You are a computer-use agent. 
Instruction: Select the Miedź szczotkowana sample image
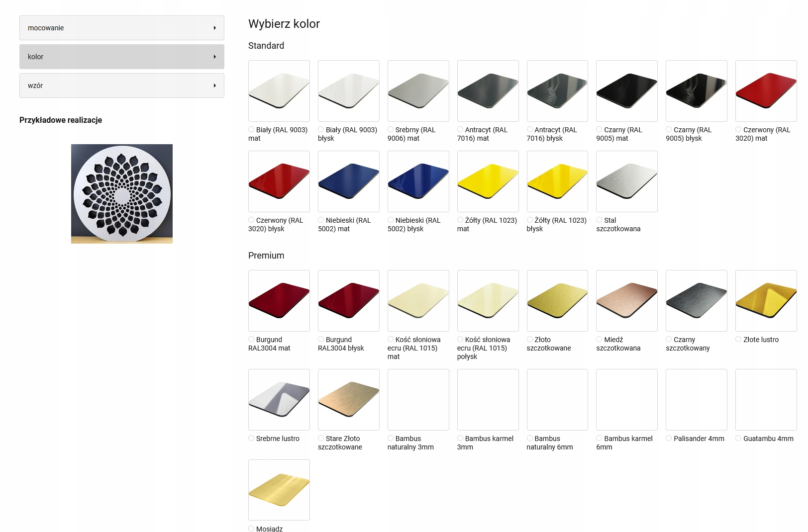(x=627, y=301)
